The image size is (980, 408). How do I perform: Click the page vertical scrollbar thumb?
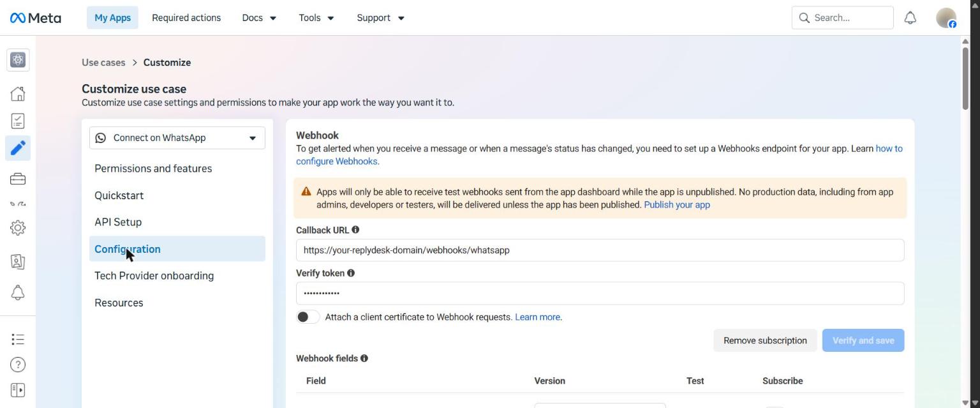pyautogui.click(x=965, y=79)
